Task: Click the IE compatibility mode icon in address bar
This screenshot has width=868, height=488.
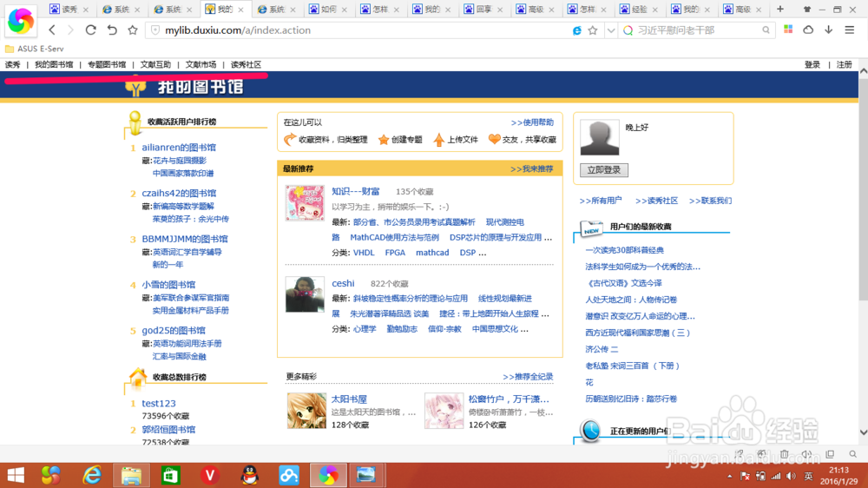Action: tap(576, 30)
